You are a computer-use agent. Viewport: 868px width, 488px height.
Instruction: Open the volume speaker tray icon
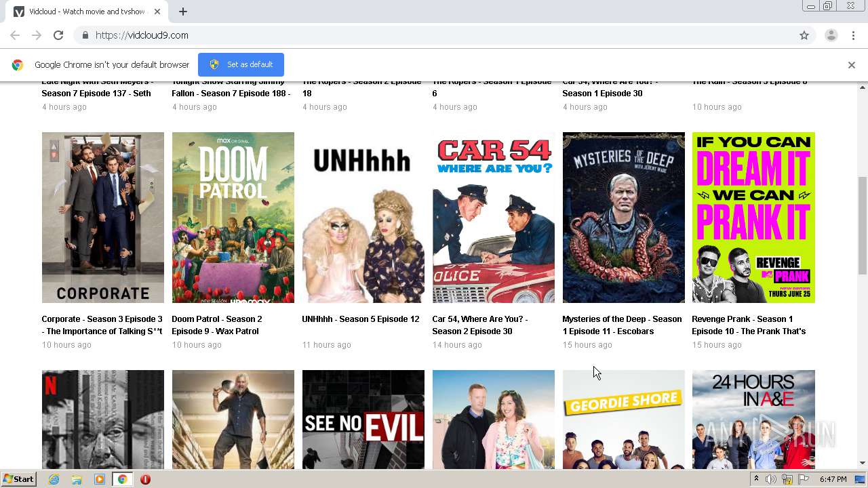pos(771,479)
